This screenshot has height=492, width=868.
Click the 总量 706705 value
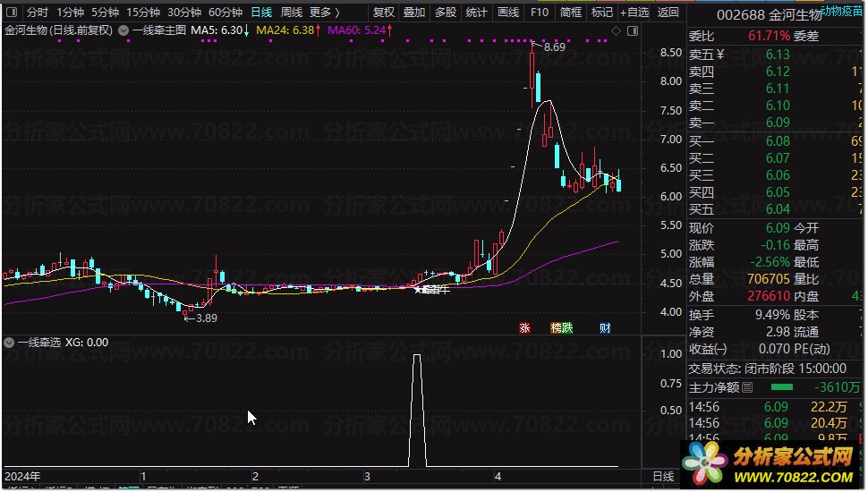pyautogui.click(x=769, y=279)
